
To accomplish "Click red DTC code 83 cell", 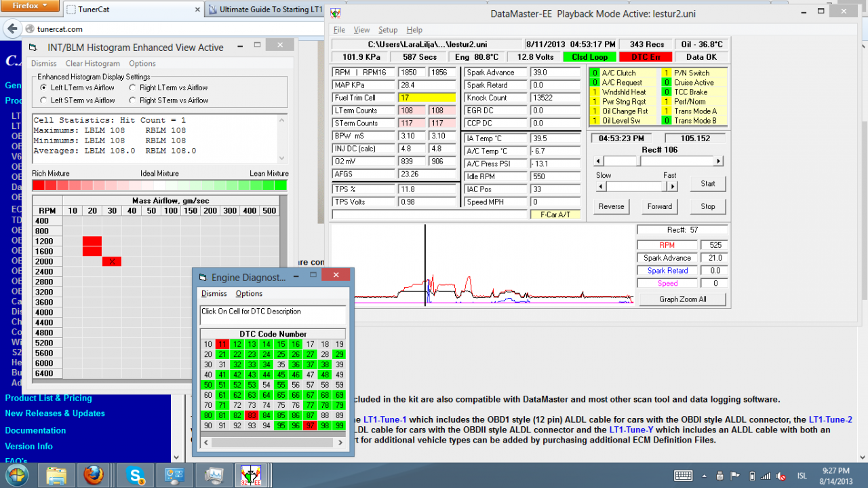I will tap(252, 415).
